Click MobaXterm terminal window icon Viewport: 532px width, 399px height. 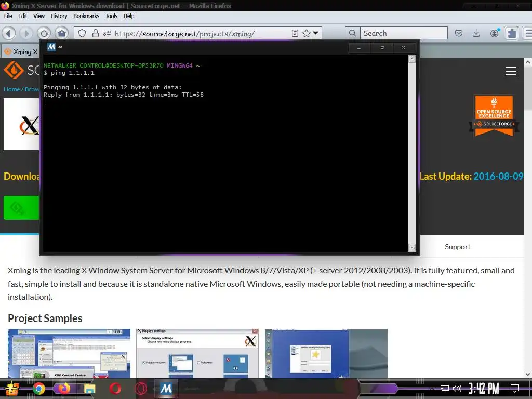pos(51,47)
